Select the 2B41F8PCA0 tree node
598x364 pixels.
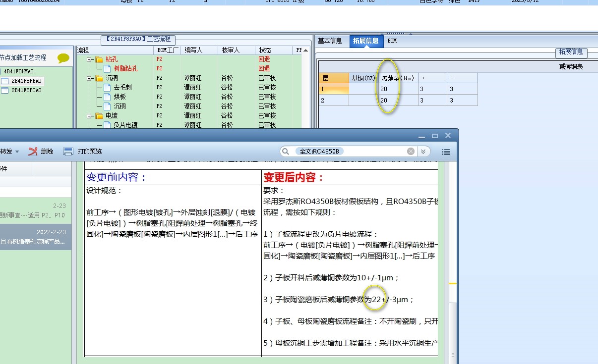(27, 90)
